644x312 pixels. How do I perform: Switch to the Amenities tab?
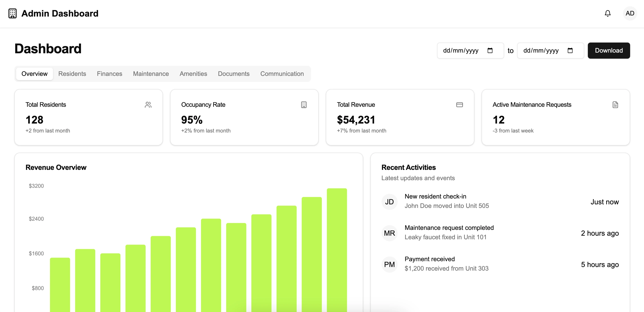[x=193, y=74]
